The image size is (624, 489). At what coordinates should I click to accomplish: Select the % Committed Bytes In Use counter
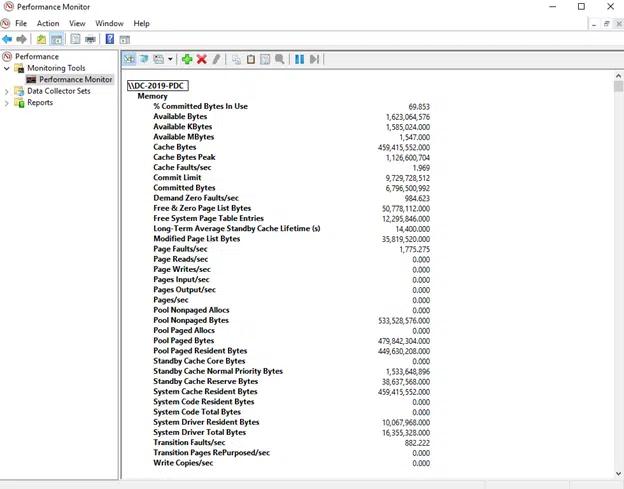tap(201, 106)
